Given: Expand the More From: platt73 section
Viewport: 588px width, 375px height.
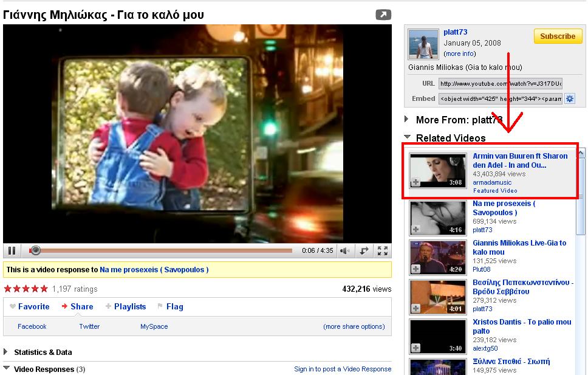Looking at the screenshot, I should coord(406,119).
